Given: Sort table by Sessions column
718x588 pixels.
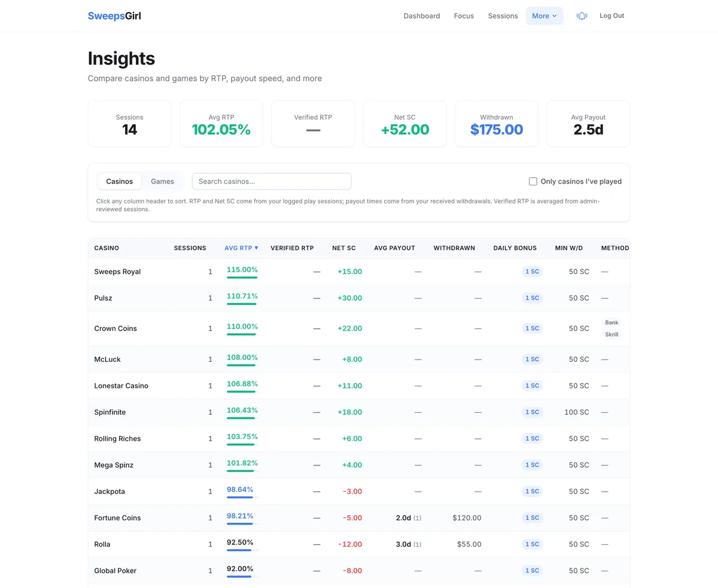Looking at the screenshot, I should pyautogui.click(x=190, y=248).
